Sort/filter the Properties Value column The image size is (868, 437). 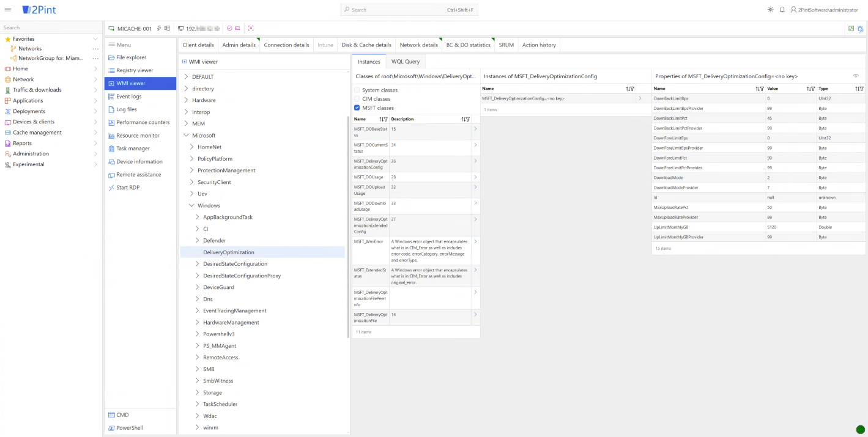point(811,89)
